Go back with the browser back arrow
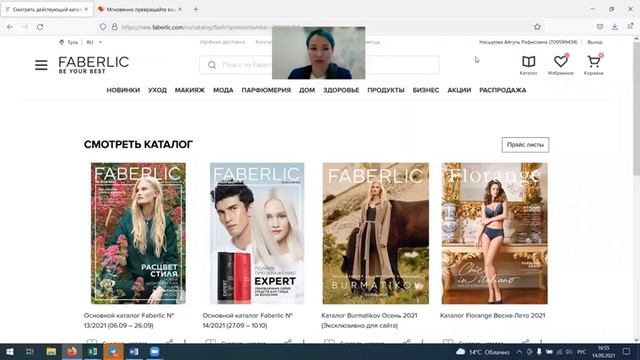 pos(10,27)
